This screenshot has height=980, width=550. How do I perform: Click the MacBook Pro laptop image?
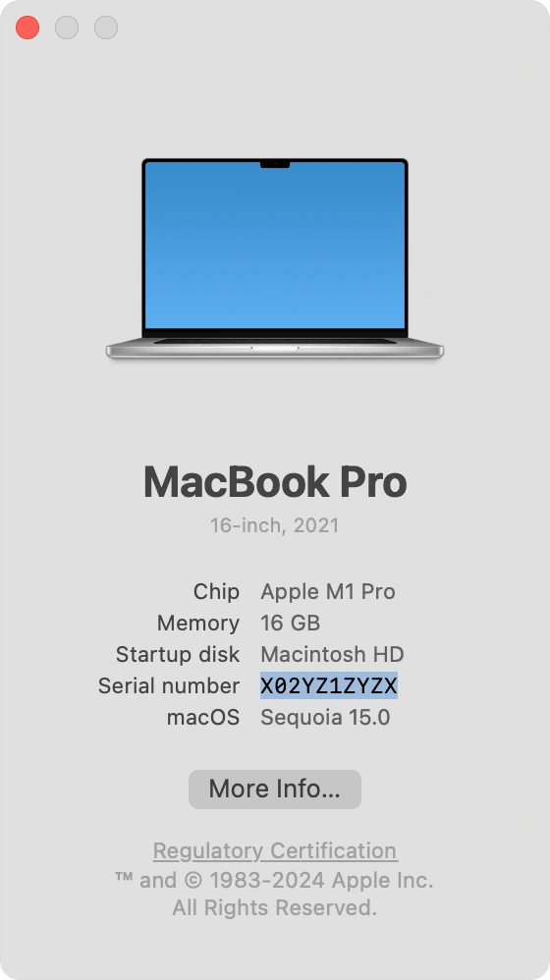click(x=275, y=259)
